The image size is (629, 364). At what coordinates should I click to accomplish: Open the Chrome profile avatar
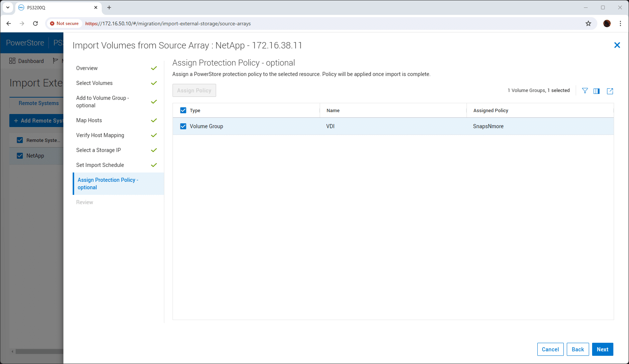(x=607, y=23)
